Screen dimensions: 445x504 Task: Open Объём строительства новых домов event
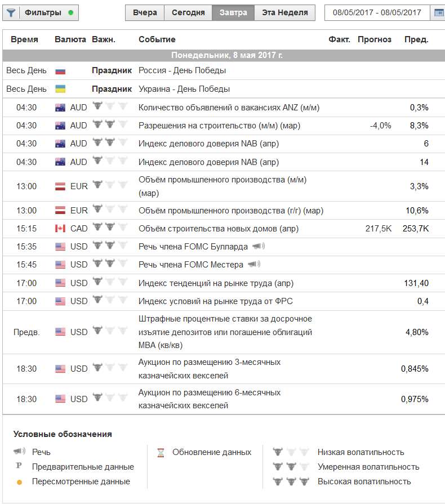(x=219, y=229)
